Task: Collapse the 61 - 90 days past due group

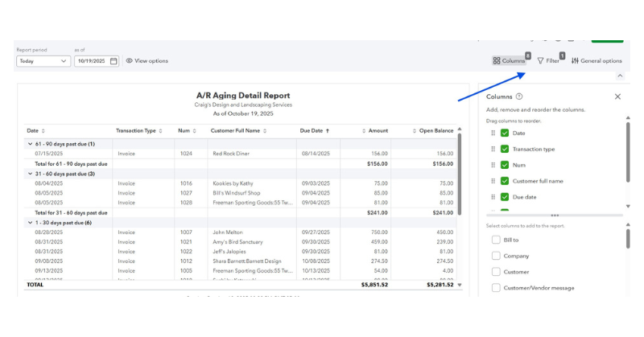Action: pyautogui.click(x=29, y=143)
